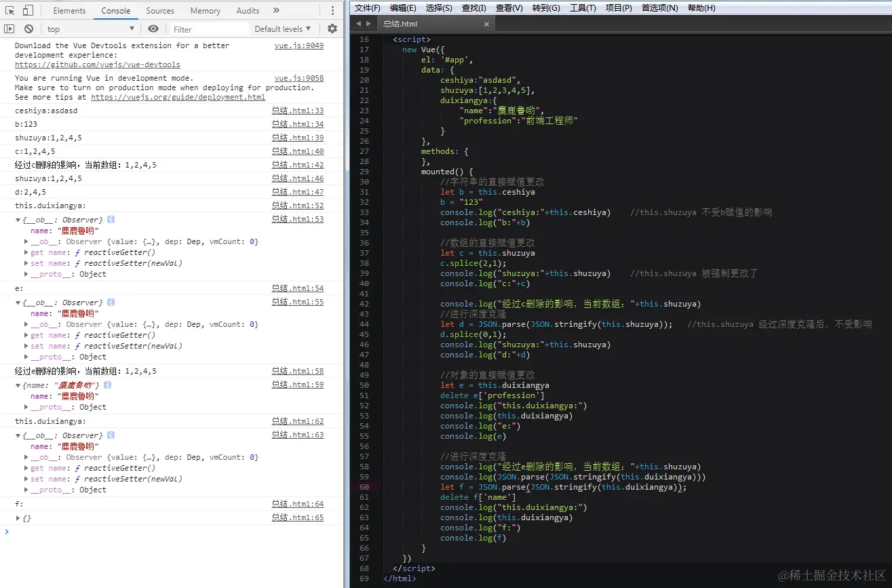892x588 pixels.
Task: Go to previous tab arrow in Sublime Text
Action: [x=358, y=23]
